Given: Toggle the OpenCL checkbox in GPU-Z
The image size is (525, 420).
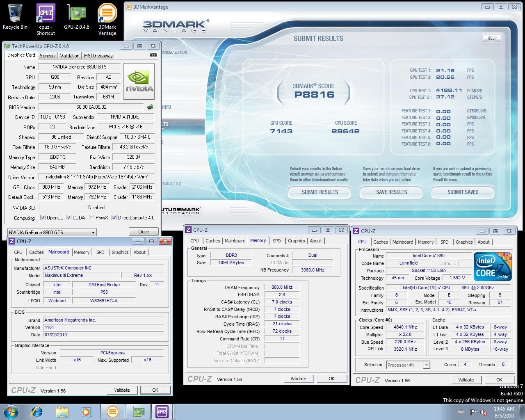Looking at the screenshot, I should click(43, 218).
